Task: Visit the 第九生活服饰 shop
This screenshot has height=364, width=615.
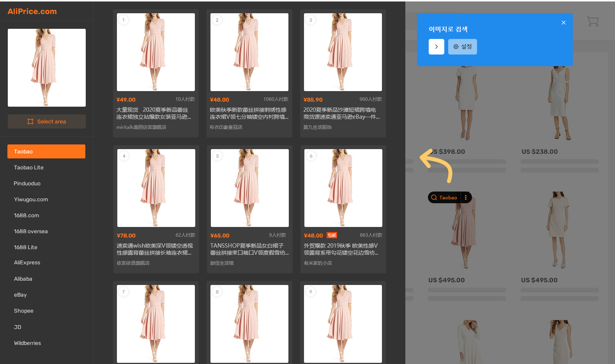Action: click(x=318, y=127)
